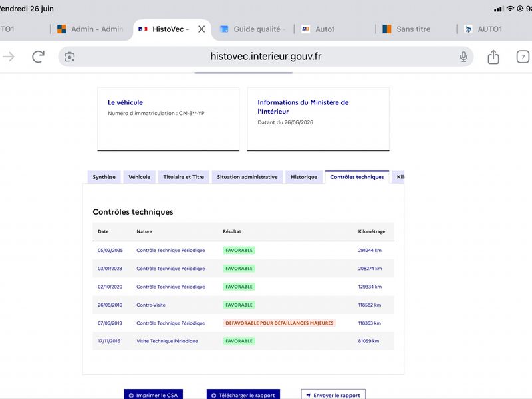The width and height of the screenshot is (532, 399).
Task: Tap the share icon in the toolbar
Action: pos(493,57)
